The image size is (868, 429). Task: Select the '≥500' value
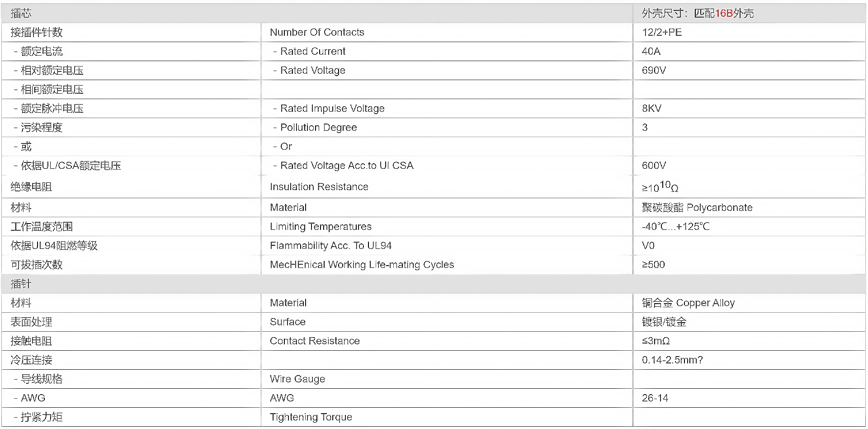click(653, 264)
